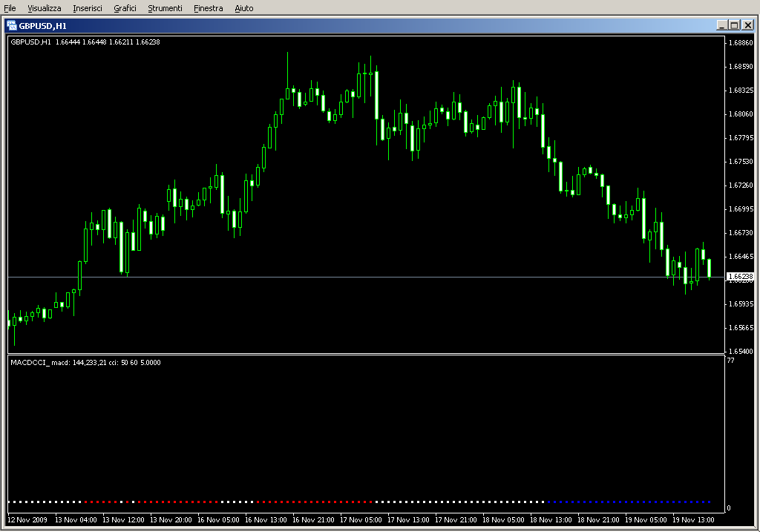
Task: Click the Grafici menu item
Action: point(125,8)
